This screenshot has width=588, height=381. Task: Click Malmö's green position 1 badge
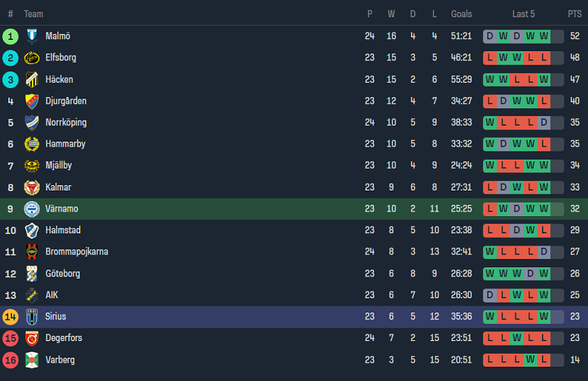[11, 36]
